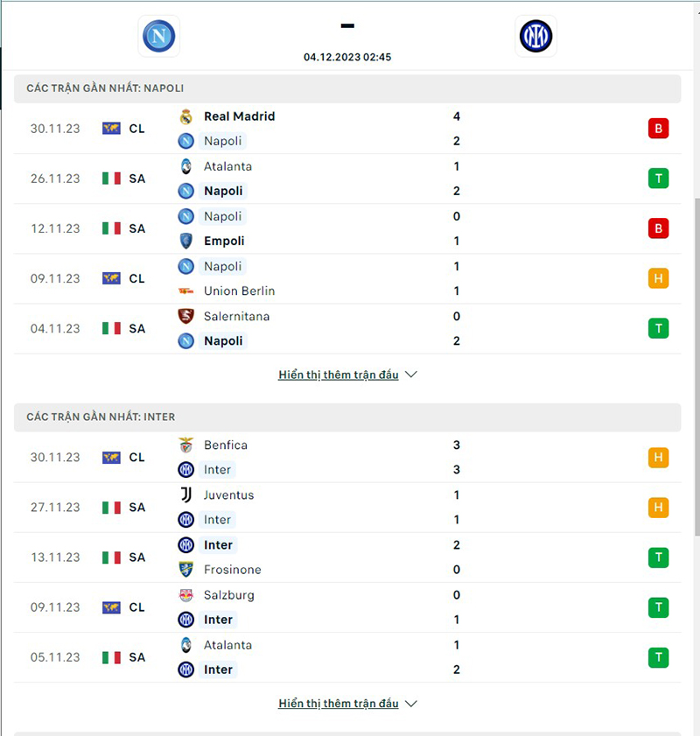The width and height of the screenshot is (700, 736).
Task: Click the Union Berlin team logo
Action: tap(185, 291)
